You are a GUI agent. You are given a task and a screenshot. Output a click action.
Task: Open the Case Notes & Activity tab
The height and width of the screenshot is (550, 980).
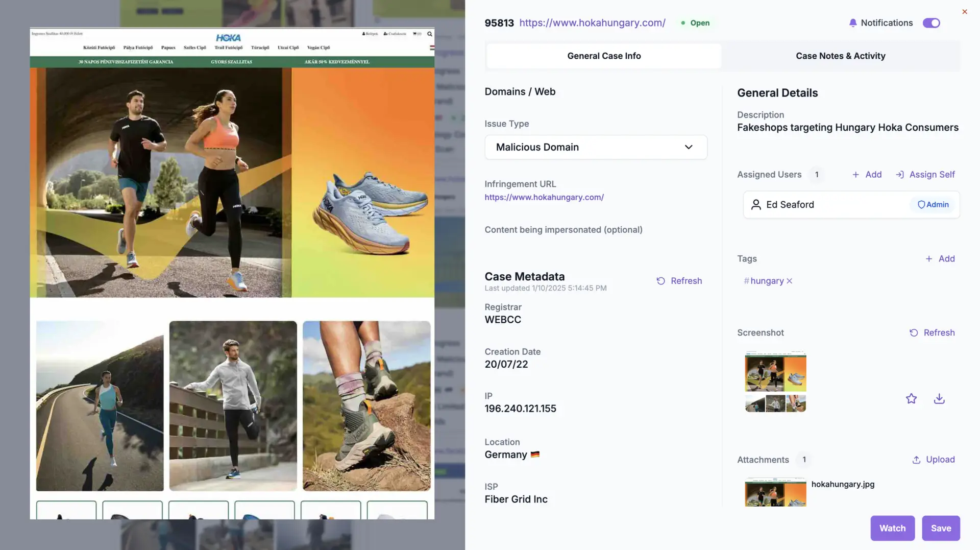coord(840,56)
